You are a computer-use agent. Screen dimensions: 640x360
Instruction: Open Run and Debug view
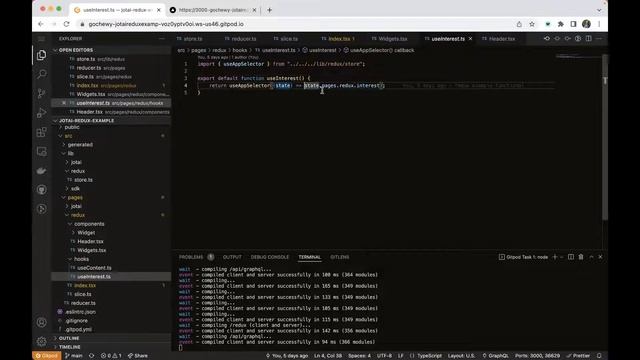(x=41, y=113)
